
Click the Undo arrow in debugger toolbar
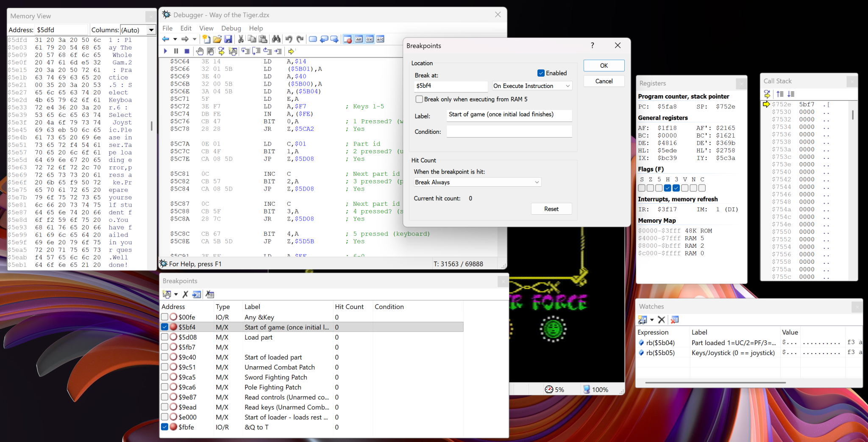(289, 39)
